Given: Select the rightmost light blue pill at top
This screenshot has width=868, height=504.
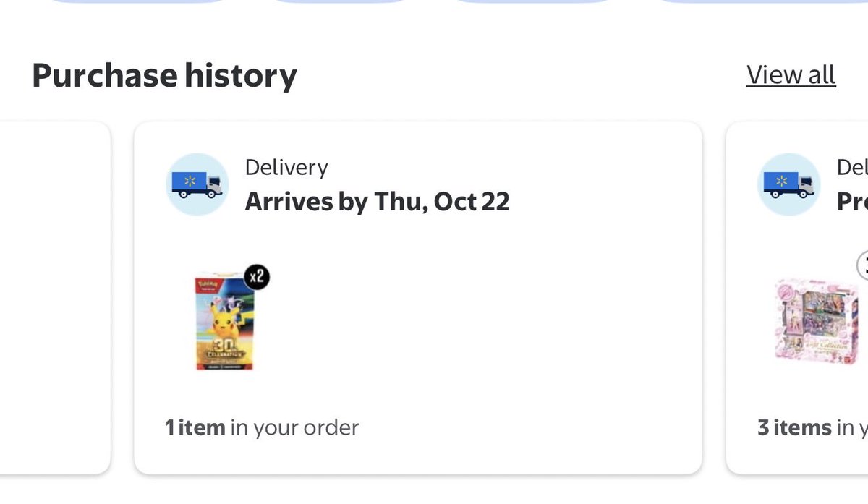Looking at the screenshot, I should coord(759,1).
